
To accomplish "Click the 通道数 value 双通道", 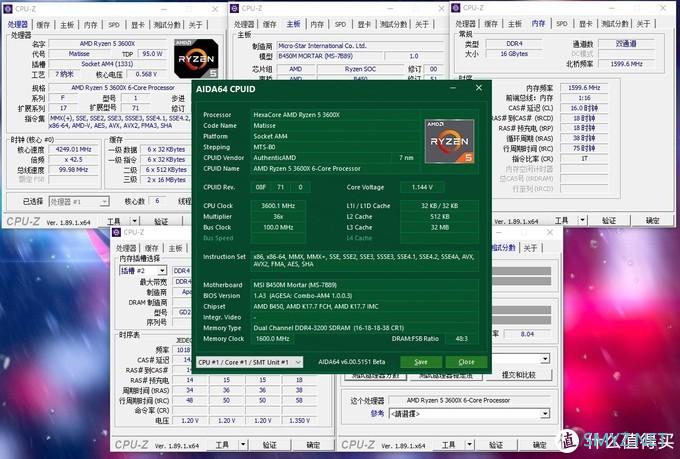I will [626, 43].
